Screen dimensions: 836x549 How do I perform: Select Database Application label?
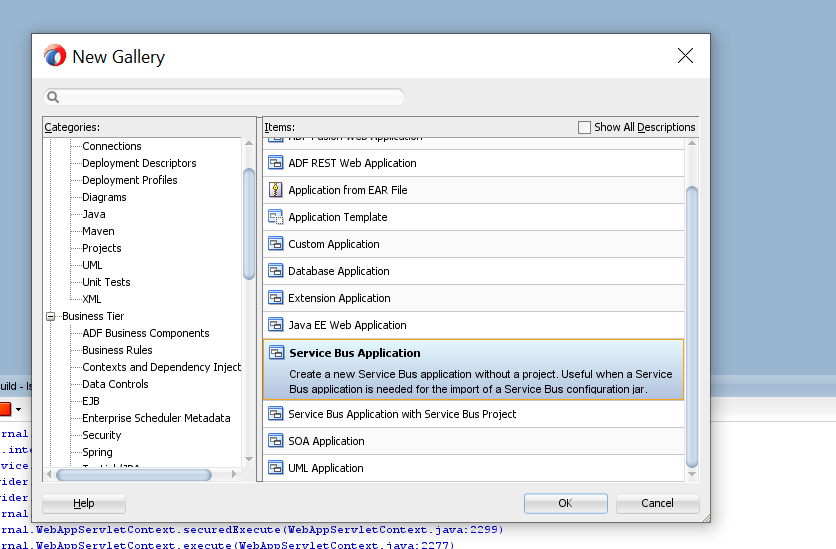click(339, 271)
